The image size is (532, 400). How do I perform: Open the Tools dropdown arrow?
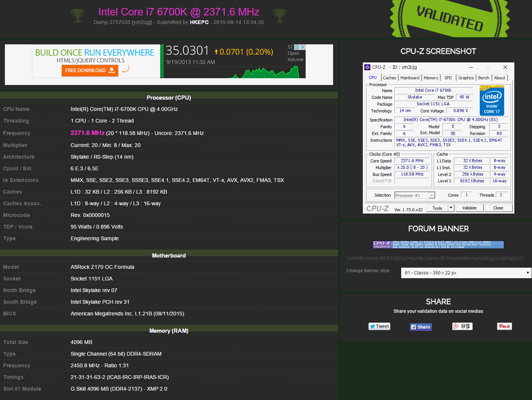452,208
